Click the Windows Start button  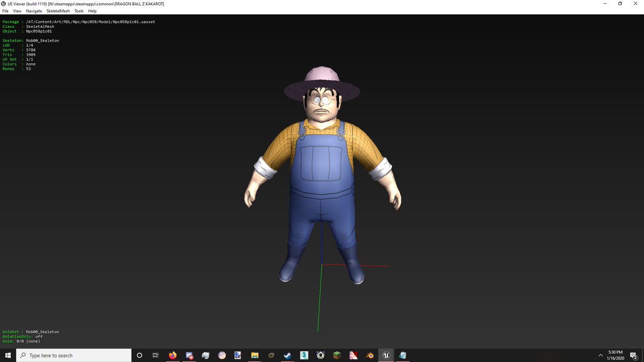pyautogui.click(x=8, y=355)
